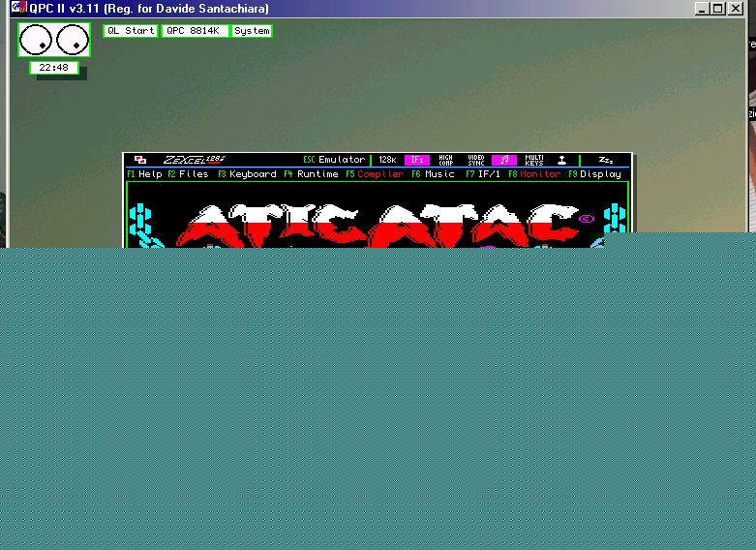Image resolution: width=756 pixels, height=550 pixels.
Task: Click the Zzz sleep icon
Action: pos(606,160)
